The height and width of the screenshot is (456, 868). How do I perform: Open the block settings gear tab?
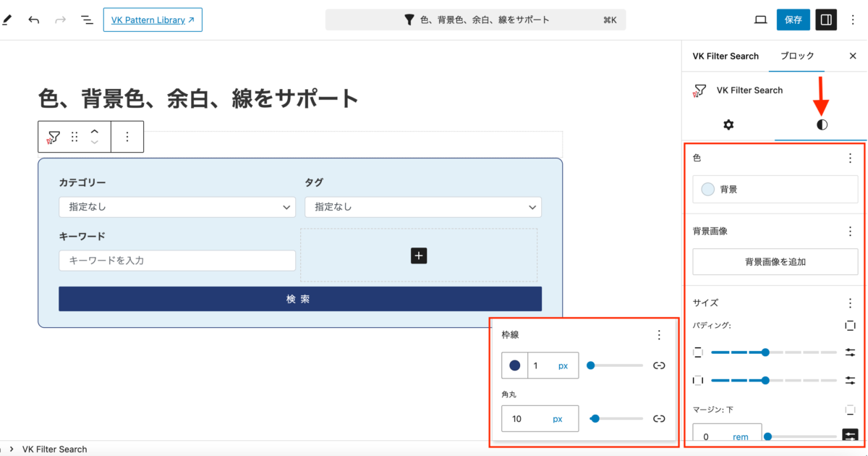[x=728, y=124]
